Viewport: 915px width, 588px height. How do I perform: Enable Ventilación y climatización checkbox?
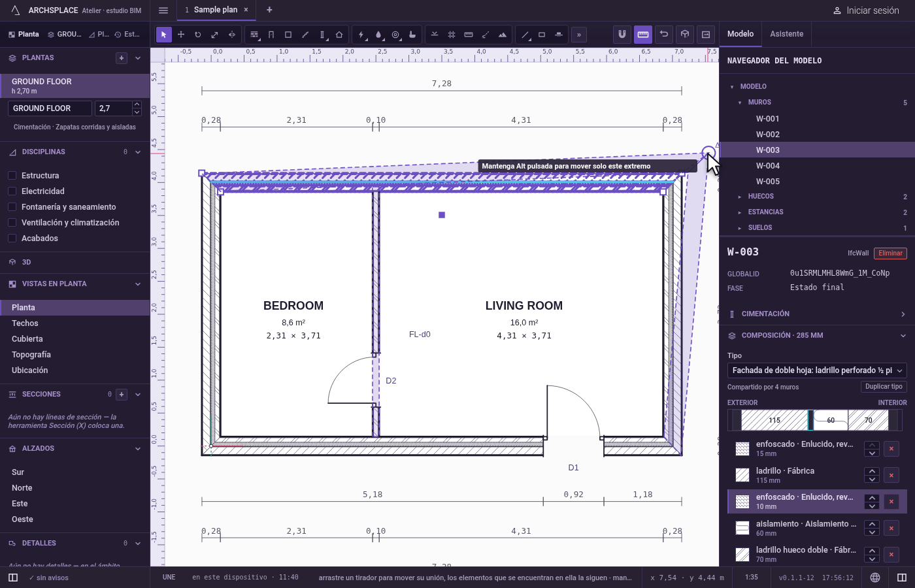coord(12,223)
